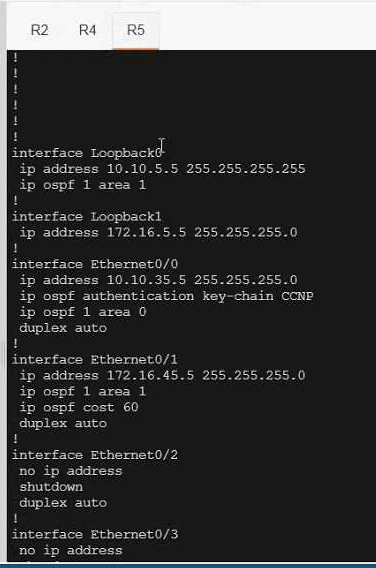Viewport: 376px width, 568px height.
Task: Click duplex auto under Ethernet0/2
Action: point(63,503)
